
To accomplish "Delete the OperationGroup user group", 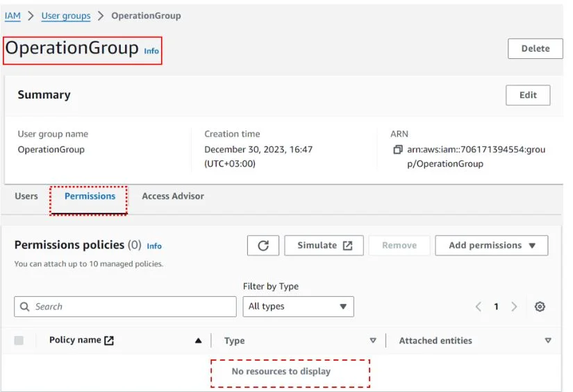I will click(x=535, y=49).
